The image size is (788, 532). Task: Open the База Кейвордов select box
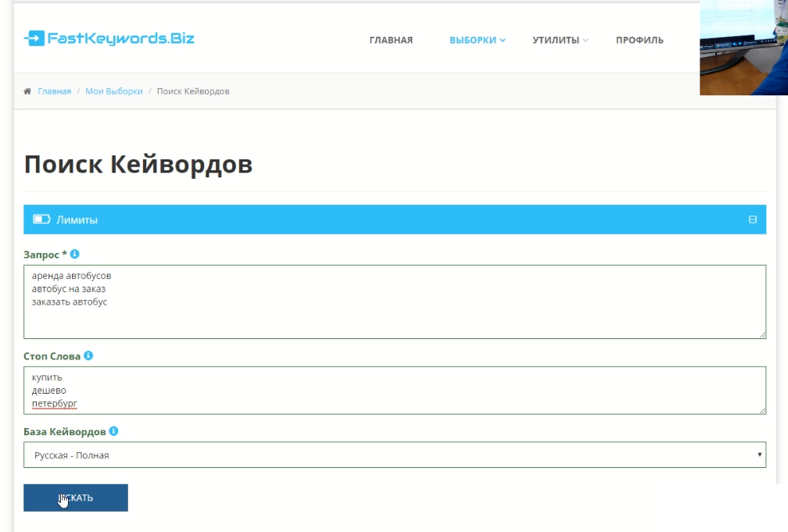(395, 455)
